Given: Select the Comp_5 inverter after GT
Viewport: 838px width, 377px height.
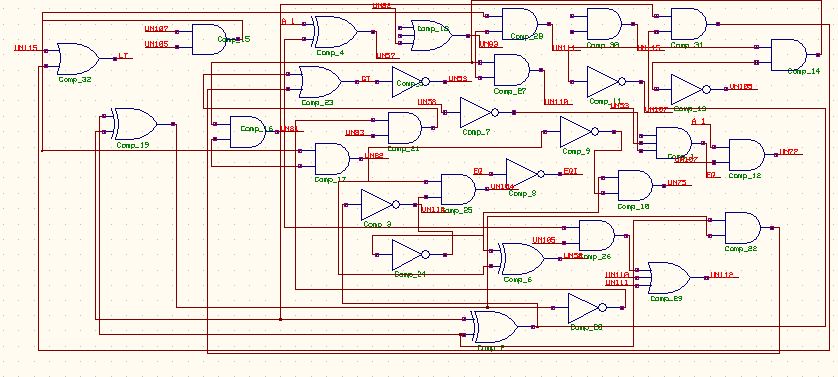Looking at the screenshot, I should [410, 82].
